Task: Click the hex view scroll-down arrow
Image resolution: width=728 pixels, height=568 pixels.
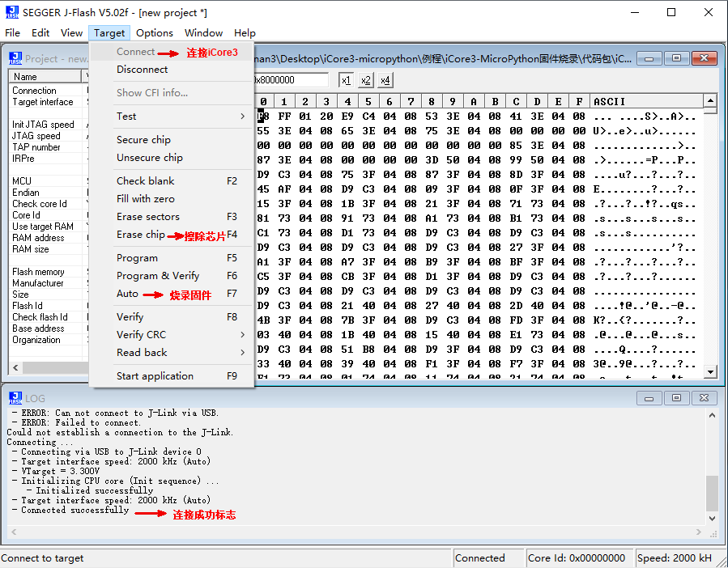Action: 710,371
